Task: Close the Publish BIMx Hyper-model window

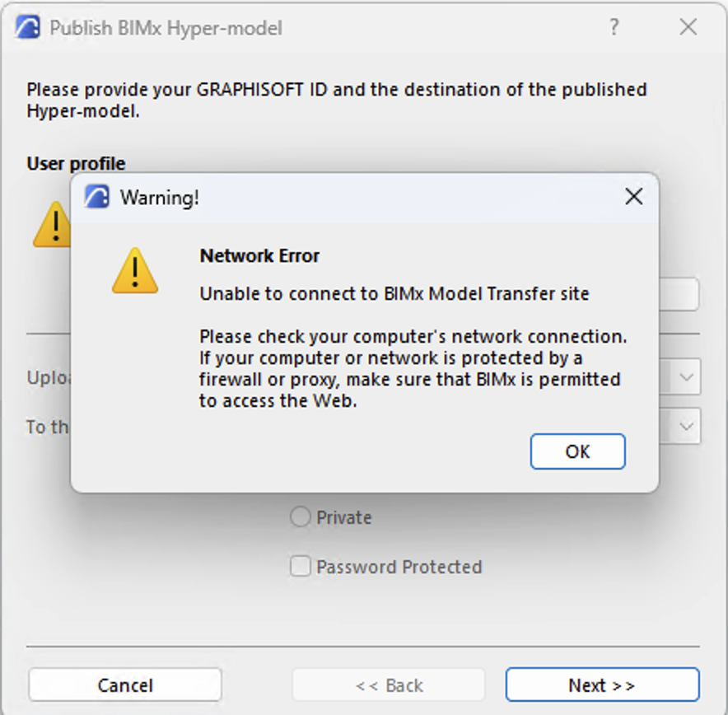Action: coord(688,27)
